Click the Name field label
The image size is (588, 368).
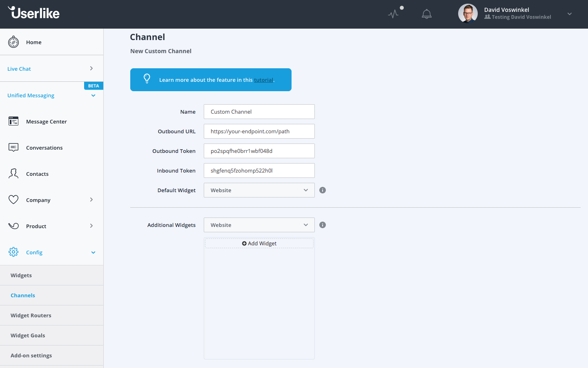click(x=188, y=112)
